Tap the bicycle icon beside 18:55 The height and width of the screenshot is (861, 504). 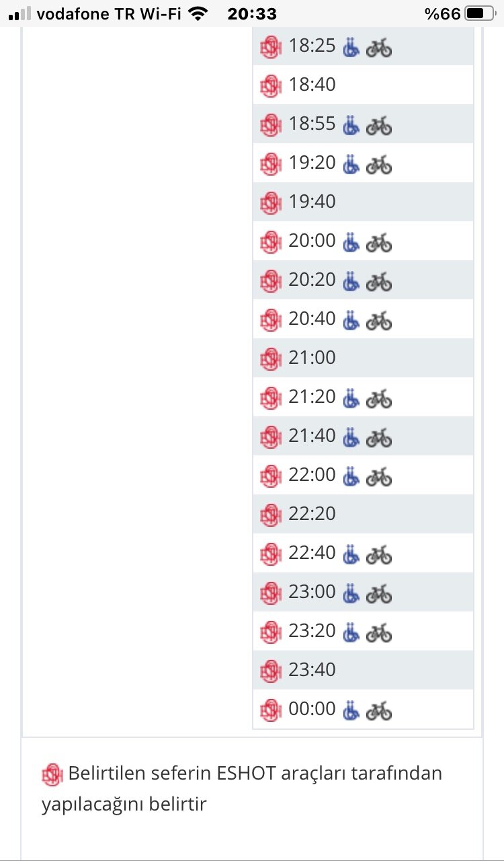379,125
